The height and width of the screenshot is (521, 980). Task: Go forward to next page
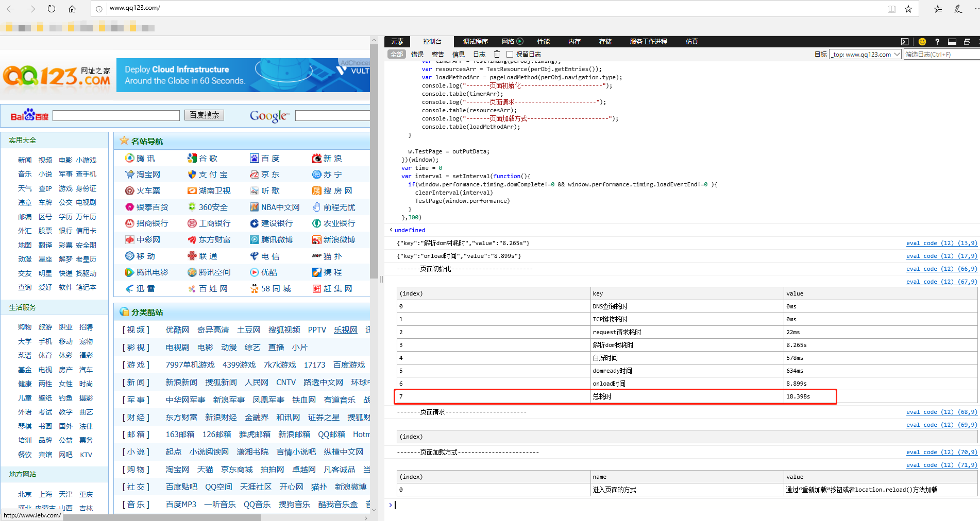tap(31, 9)
